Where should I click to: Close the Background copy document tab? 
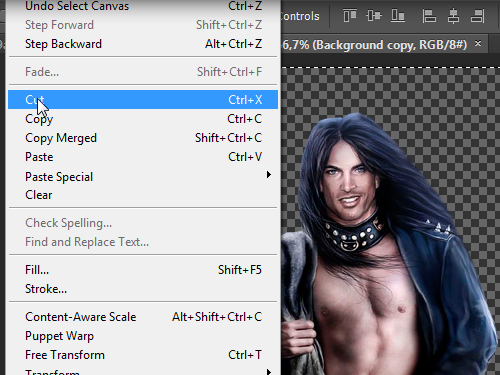click(x=478, y=43)
